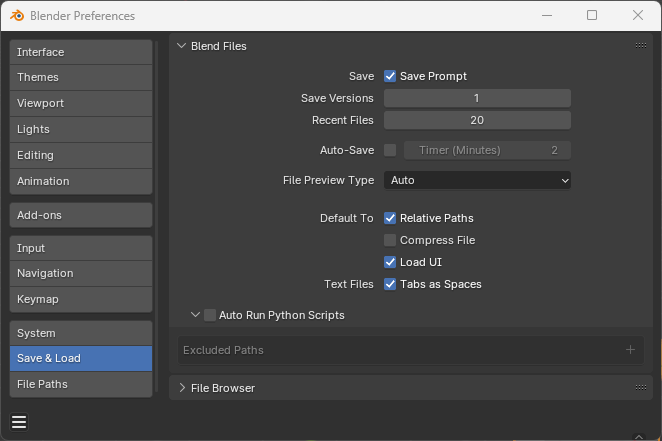Viewport: 662px width, 441px height.
Task: Click the Text Files label
Action: coord(349,284)
